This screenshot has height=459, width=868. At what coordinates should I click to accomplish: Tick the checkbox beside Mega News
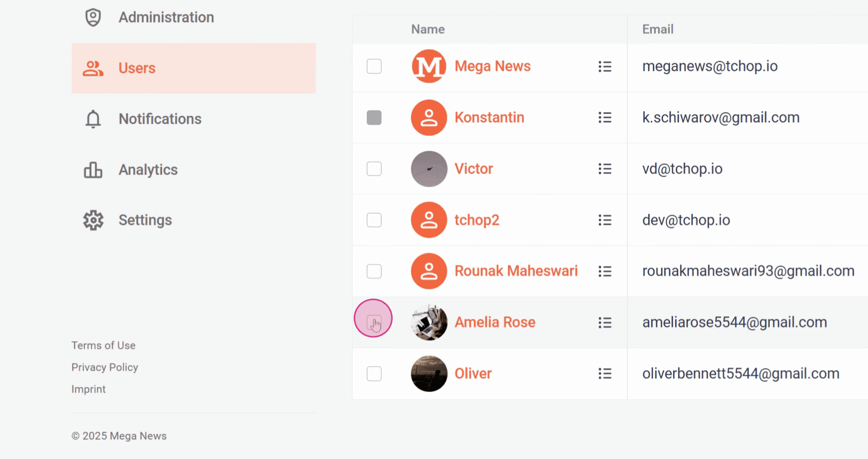pyautogui.click(x=374, y=67)
